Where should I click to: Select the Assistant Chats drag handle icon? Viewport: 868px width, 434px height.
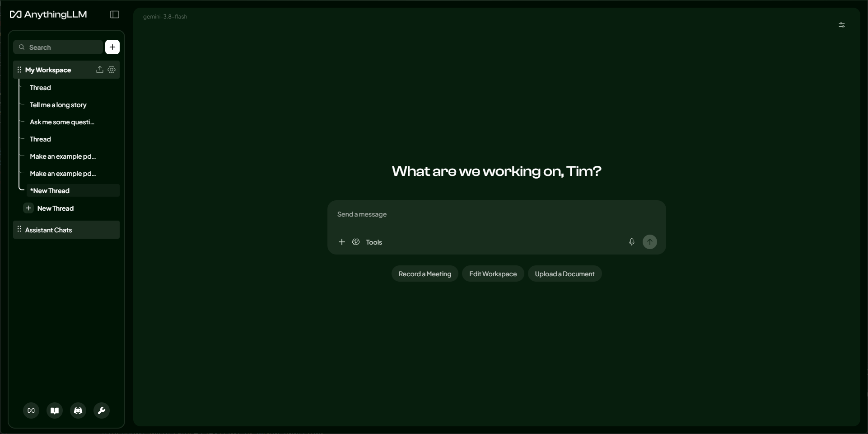click(19, 229)
